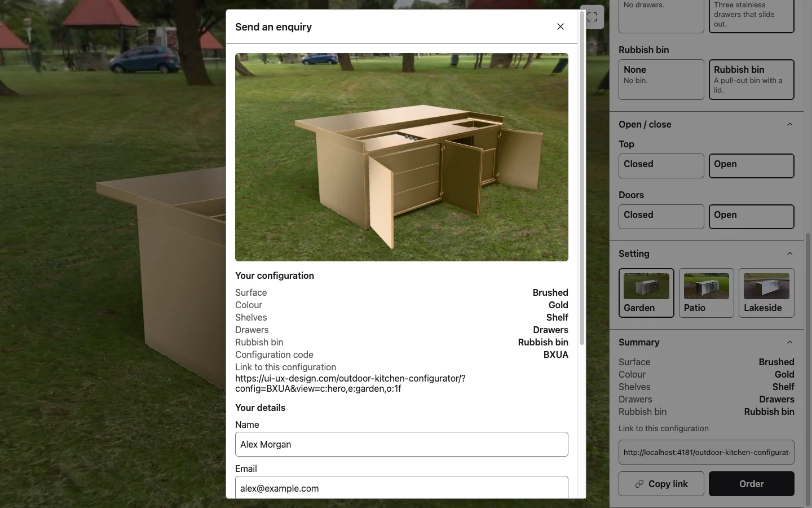This screenshot has height=508, width=812.
Task: Toggle fullscreen view icon
Action: [592, 17]
